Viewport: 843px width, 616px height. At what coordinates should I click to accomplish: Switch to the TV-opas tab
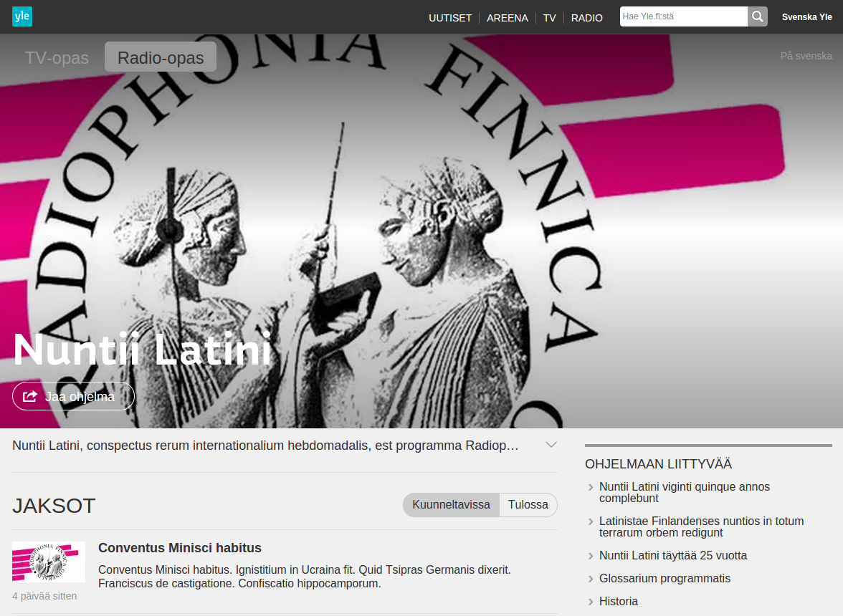click(x=57, y=57)
